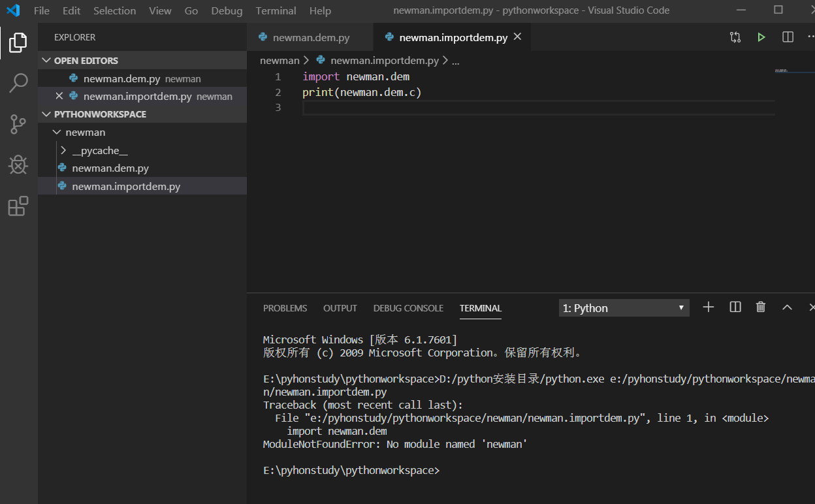The image size is (815, 504).
Task: Open the Debug view icon
Action: pyautogui.click(x=18, y=165)
